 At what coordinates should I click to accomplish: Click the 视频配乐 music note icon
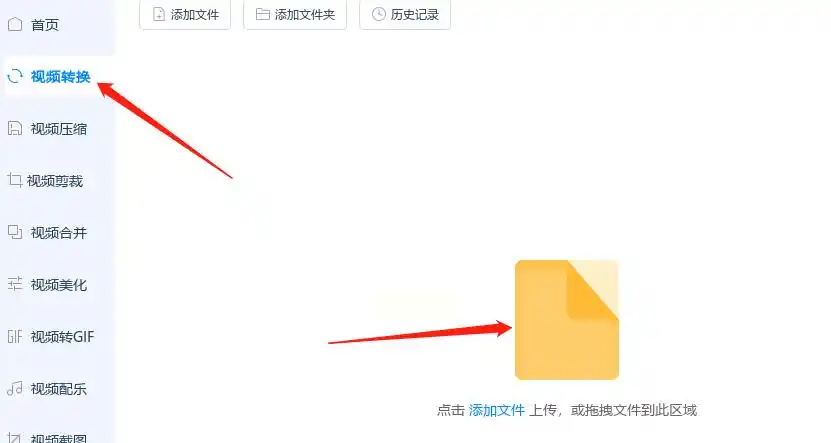(x=15, y=388)
